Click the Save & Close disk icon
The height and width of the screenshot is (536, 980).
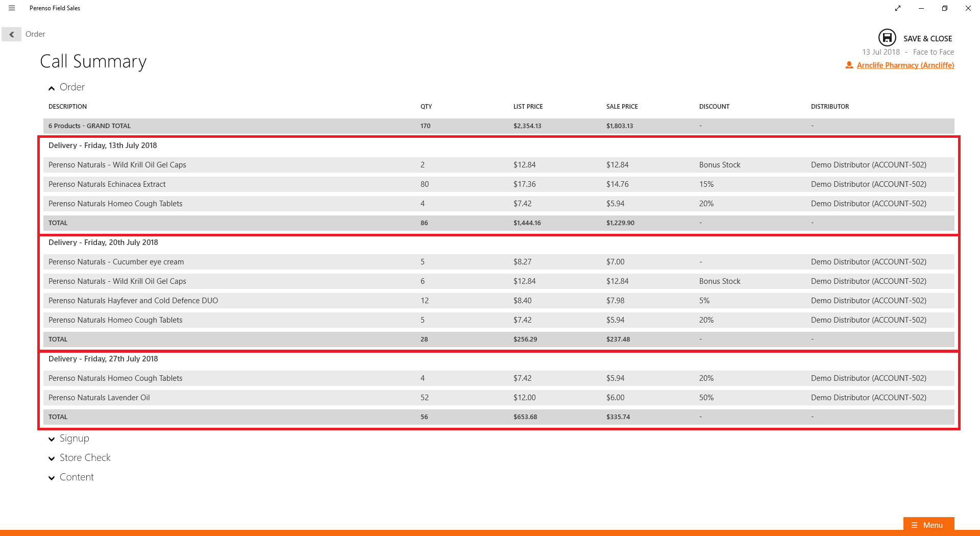[x=887, y=38]
